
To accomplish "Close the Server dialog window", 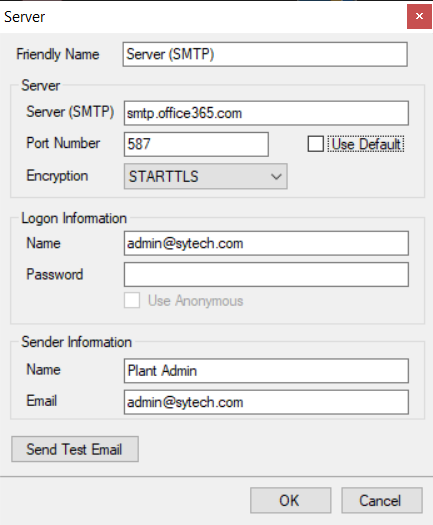I will 419,16.
